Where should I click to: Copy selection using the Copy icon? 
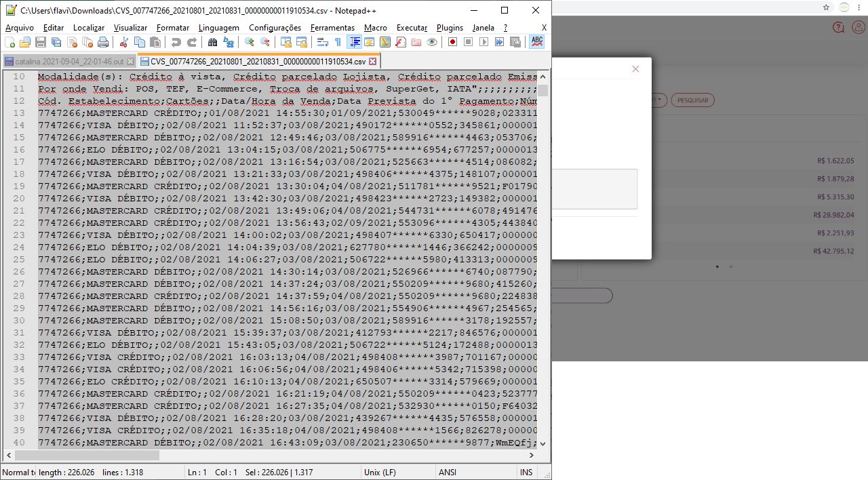pyautogui.click(x=139, y=42)
